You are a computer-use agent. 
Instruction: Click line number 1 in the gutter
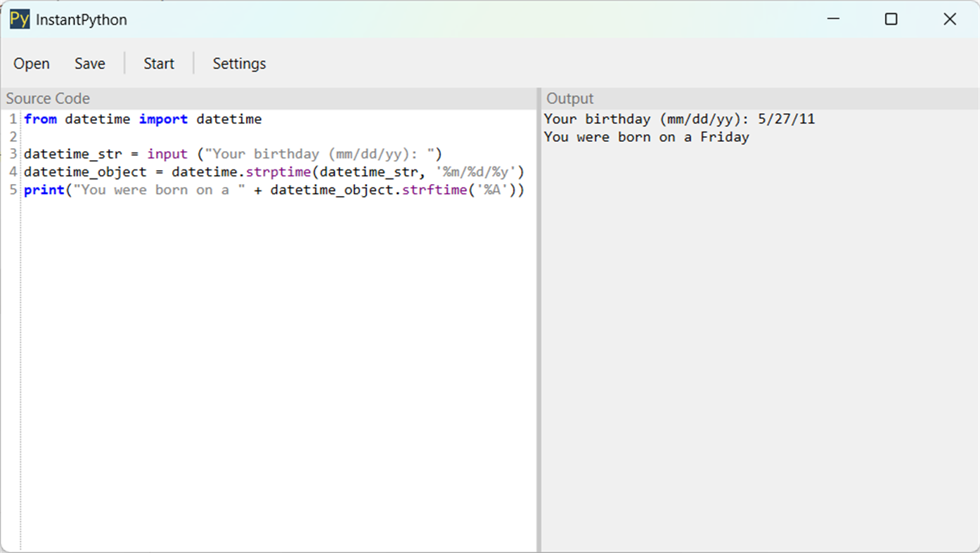coord(12,119)
